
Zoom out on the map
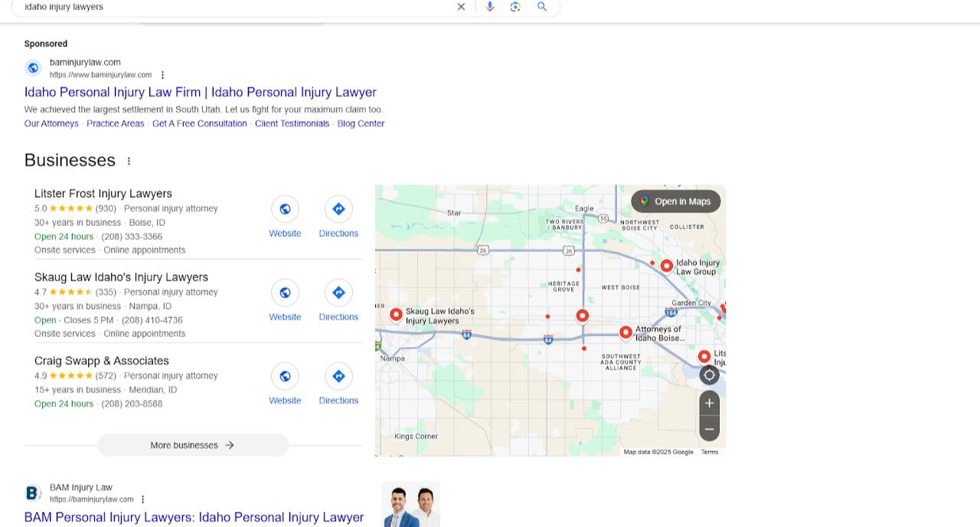pos(709,429)
